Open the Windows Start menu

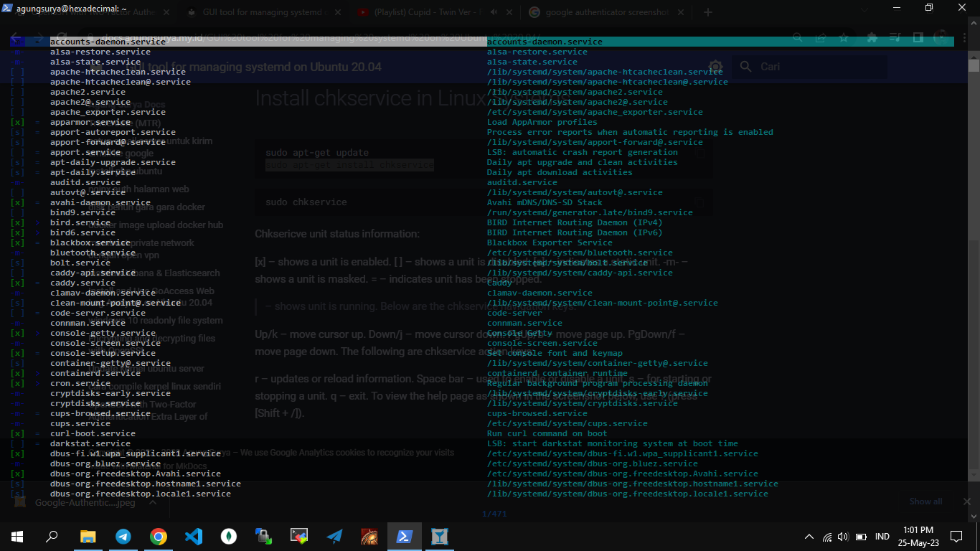tap(17, 536)
